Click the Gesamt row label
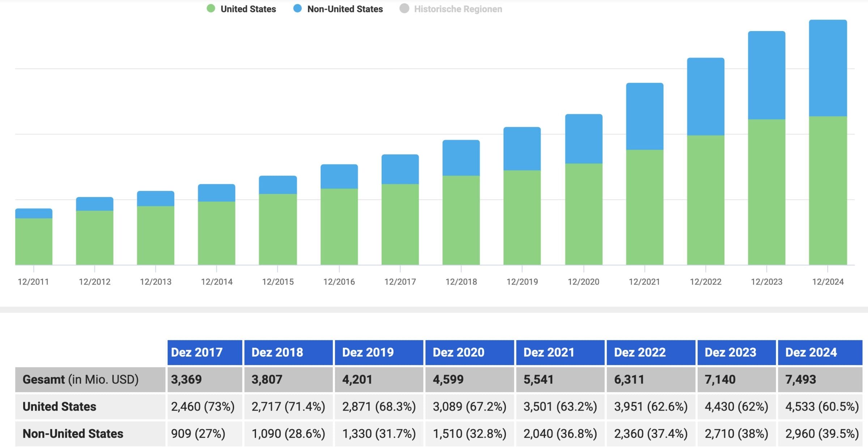868x447 pixels. 80,379
